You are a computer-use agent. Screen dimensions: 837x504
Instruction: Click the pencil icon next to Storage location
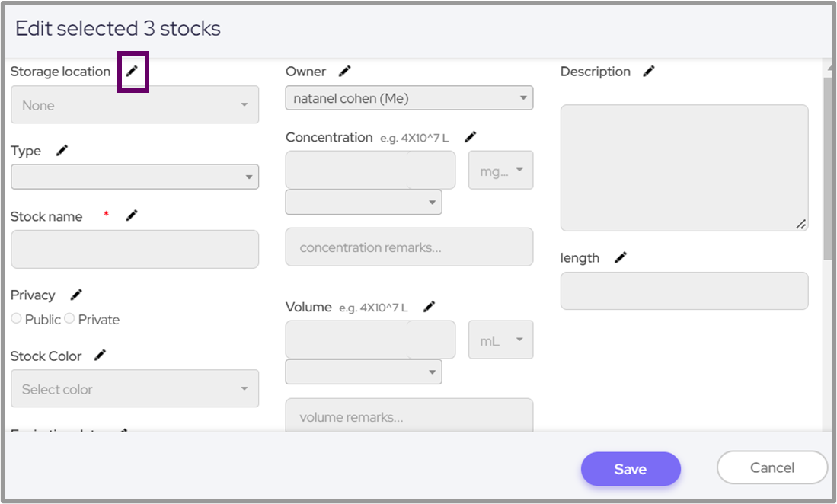[x=133, y=72]
